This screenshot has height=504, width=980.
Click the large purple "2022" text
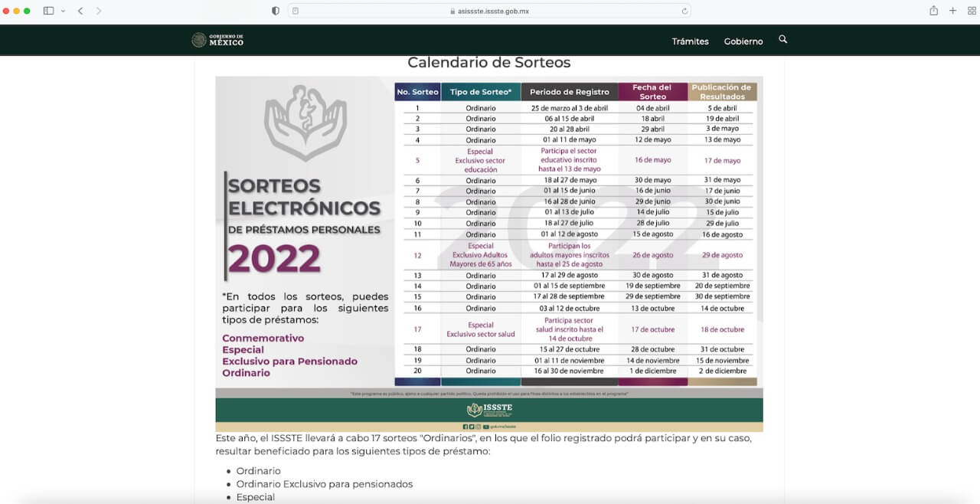coord(274,258)
